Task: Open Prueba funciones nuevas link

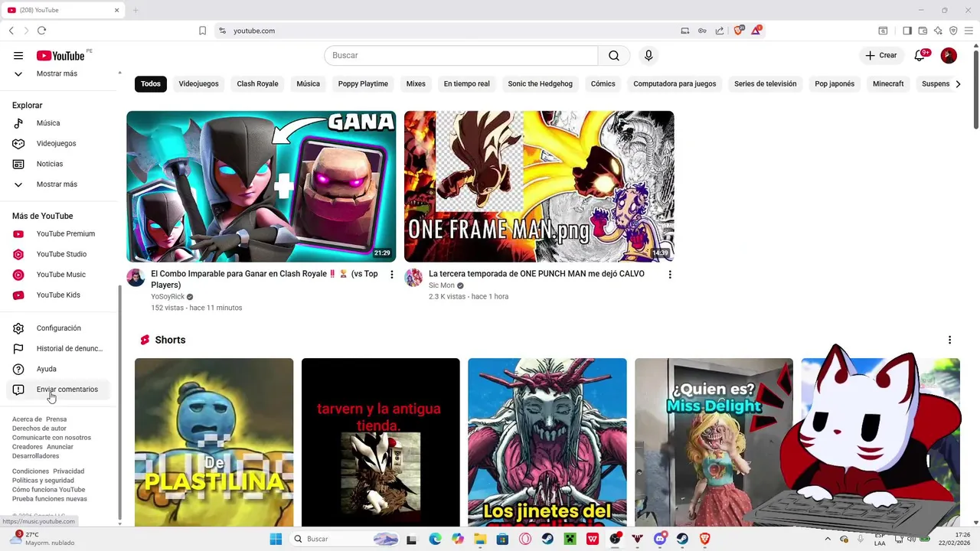Action: pyautogui.click(x=50, y=499)
